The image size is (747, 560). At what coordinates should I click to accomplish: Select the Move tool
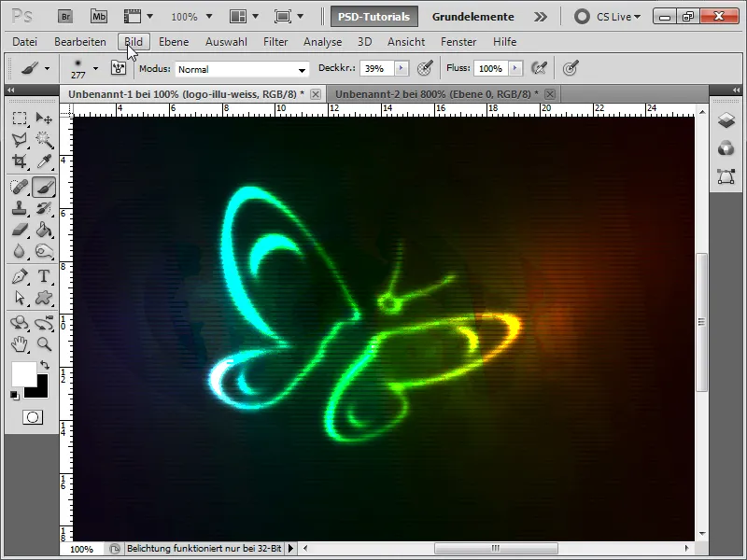44,119
